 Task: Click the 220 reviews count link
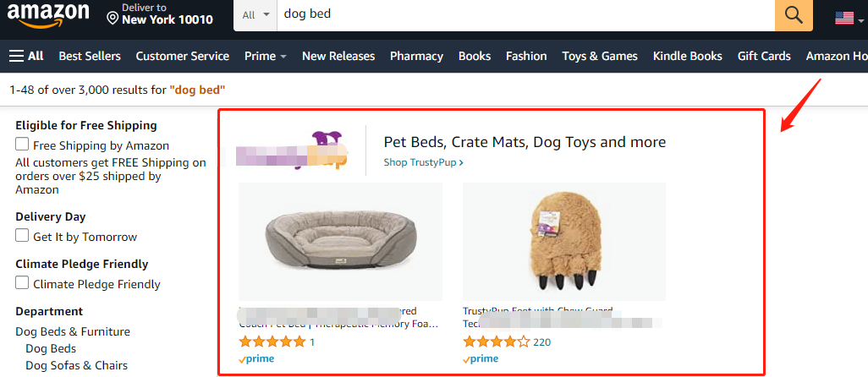(x=542, y=342)
